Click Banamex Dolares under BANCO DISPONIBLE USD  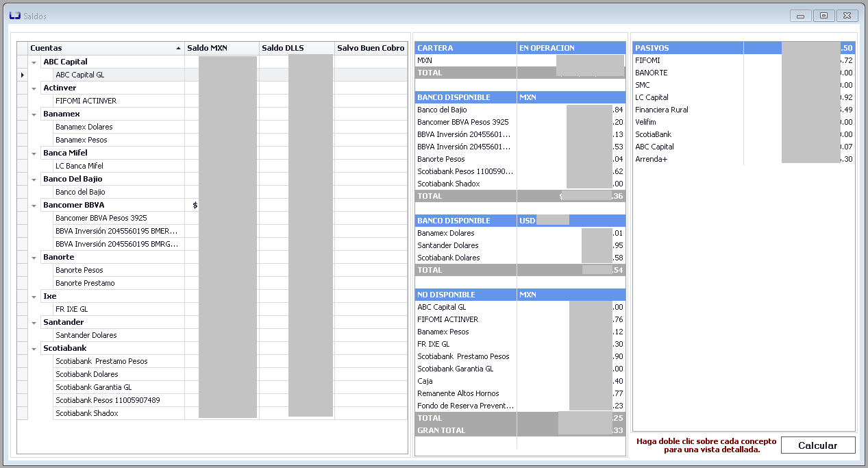[520, 233]
